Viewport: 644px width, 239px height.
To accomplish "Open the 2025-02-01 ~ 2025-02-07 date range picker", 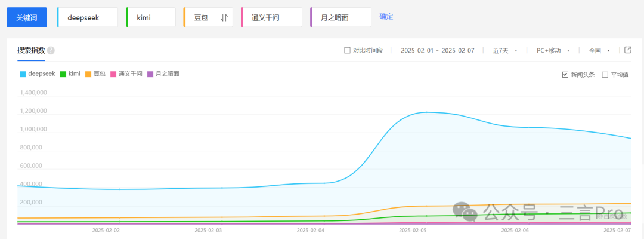I will pyautogui.click(x=437, y=51).
